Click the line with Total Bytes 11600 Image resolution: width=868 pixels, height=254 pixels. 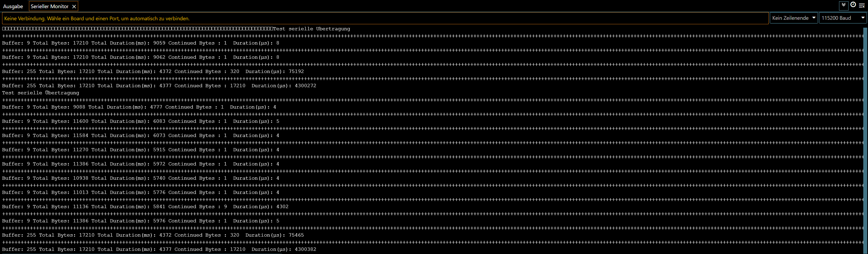[140, 121]
